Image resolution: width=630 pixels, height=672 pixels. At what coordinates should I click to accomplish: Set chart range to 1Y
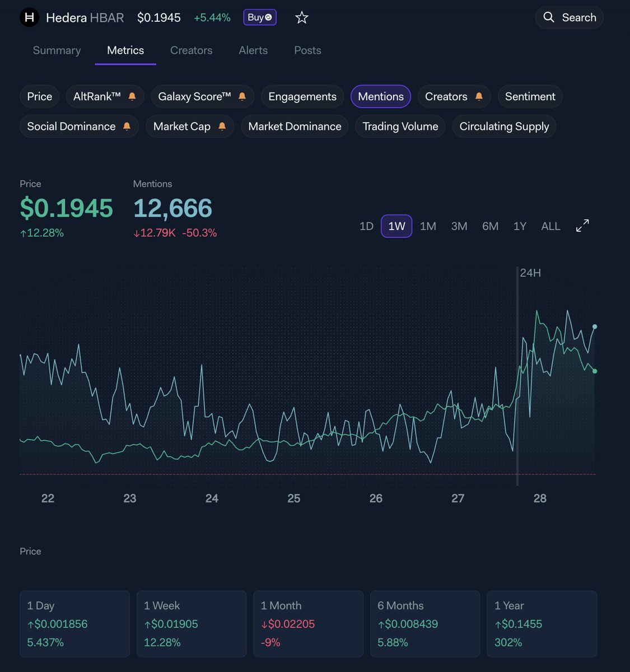520,226
